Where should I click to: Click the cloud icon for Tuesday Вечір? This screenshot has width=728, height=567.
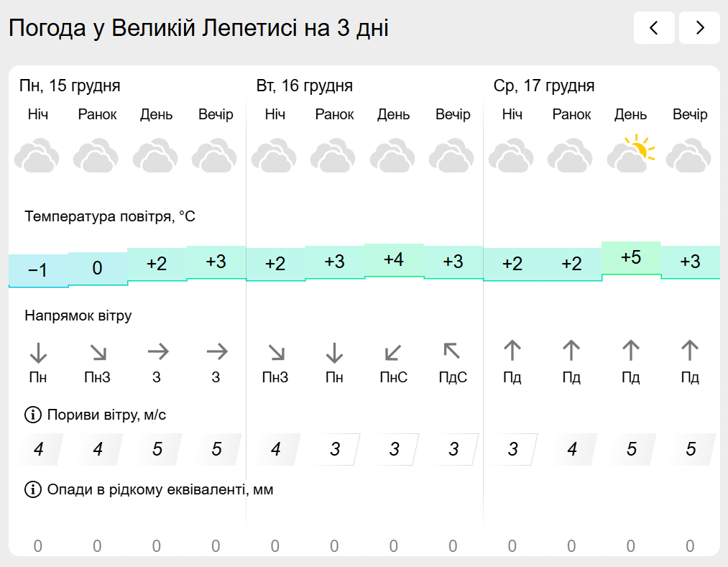click(x=453, y=156)
